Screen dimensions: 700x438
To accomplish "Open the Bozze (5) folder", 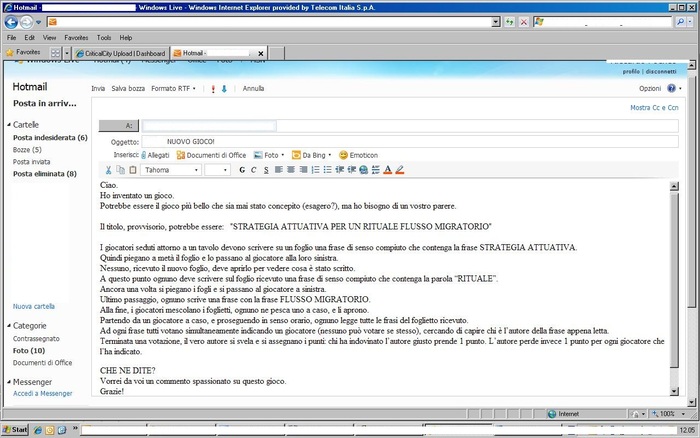I will (x=27, y=150).
